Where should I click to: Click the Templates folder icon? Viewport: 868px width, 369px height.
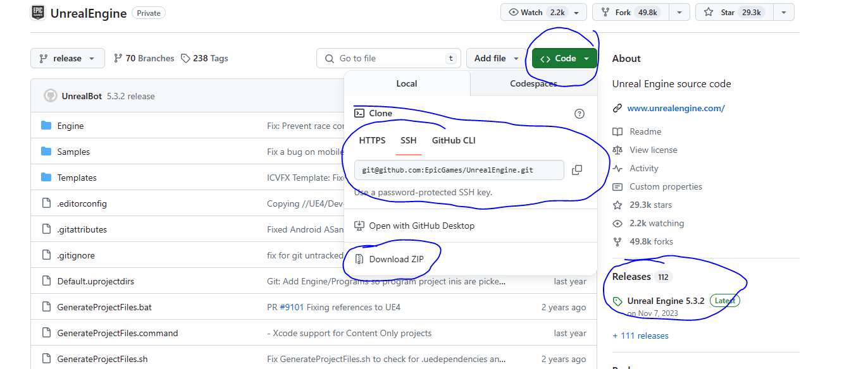click(x=46, y=178)
